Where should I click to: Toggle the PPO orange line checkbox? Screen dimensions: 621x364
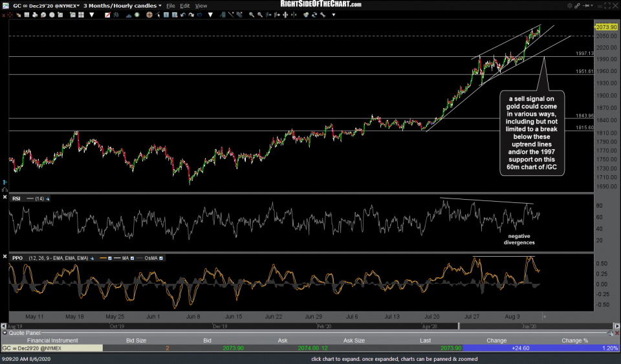pos(110,259)
